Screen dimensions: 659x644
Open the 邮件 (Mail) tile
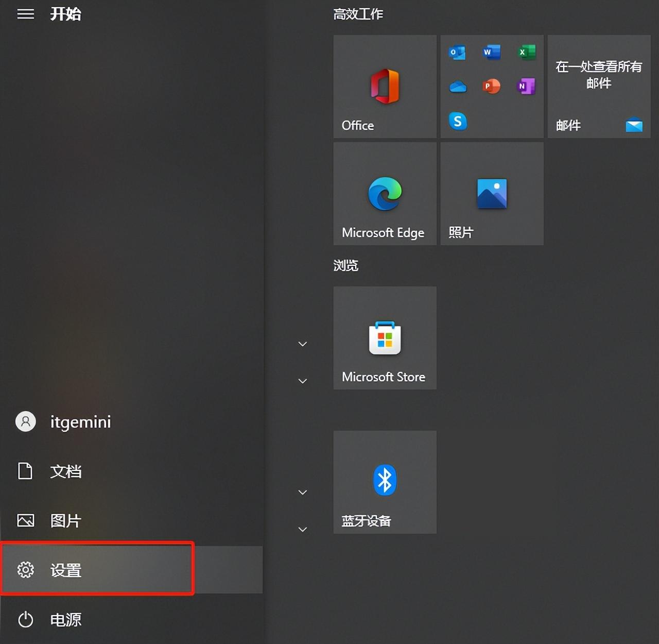598,87
